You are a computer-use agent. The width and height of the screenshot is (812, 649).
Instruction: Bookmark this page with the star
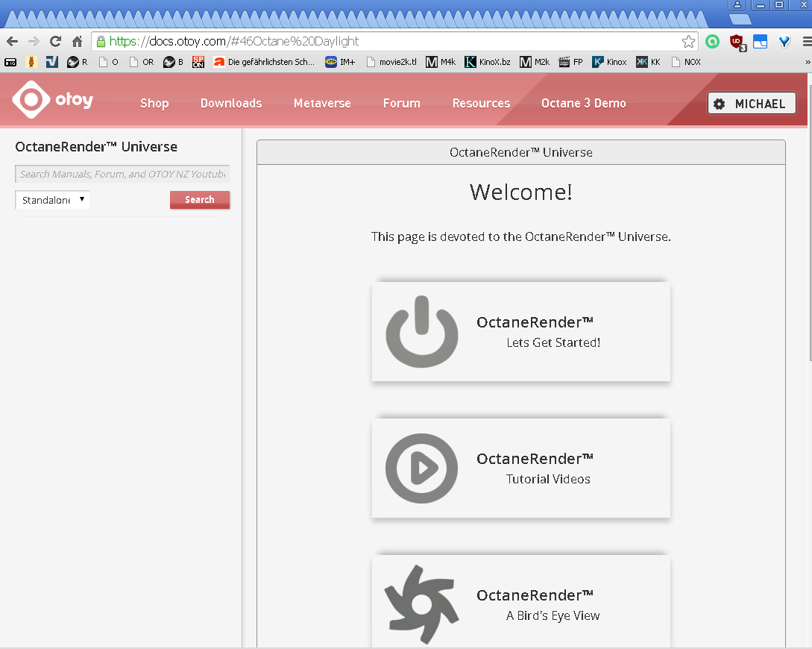click(x=688, y=42)
